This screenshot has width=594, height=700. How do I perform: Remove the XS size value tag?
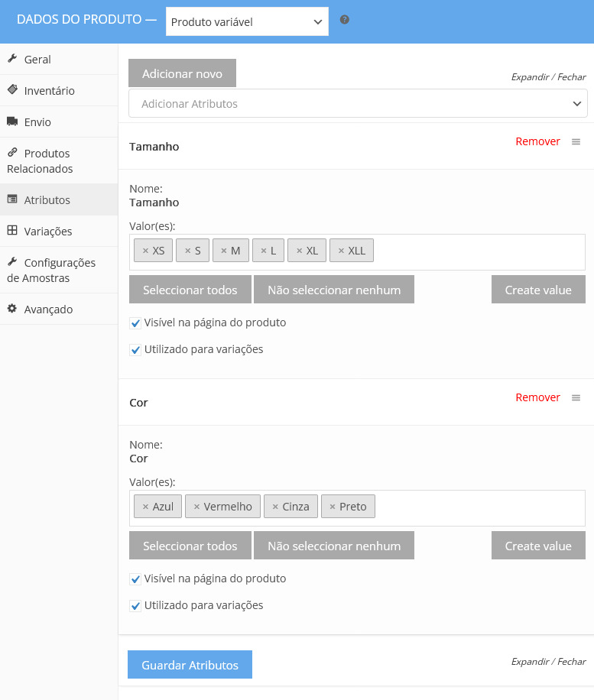(145, 251)
